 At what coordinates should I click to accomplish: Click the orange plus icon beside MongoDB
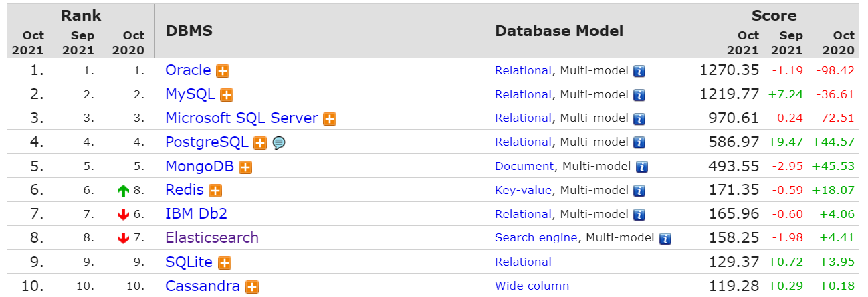245,167
